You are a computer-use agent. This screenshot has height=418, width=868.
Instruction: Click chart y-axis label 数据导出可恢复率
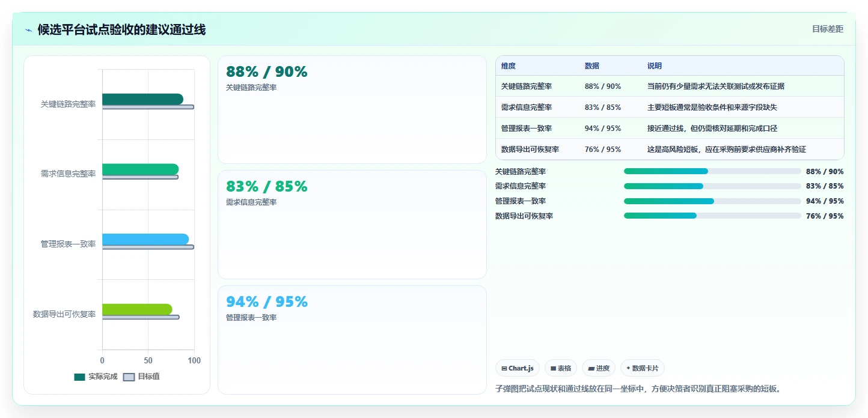64,314
